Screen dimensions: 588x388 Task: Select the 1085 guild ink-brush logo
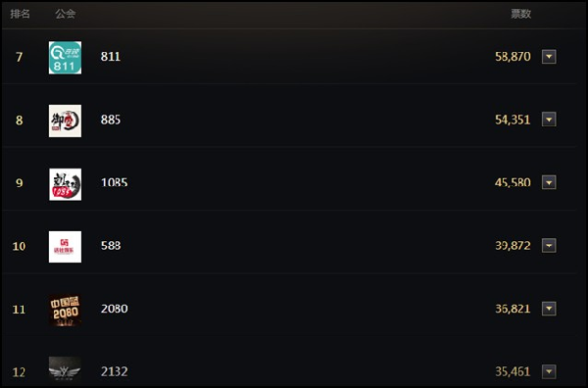click(x=65, y=184)
